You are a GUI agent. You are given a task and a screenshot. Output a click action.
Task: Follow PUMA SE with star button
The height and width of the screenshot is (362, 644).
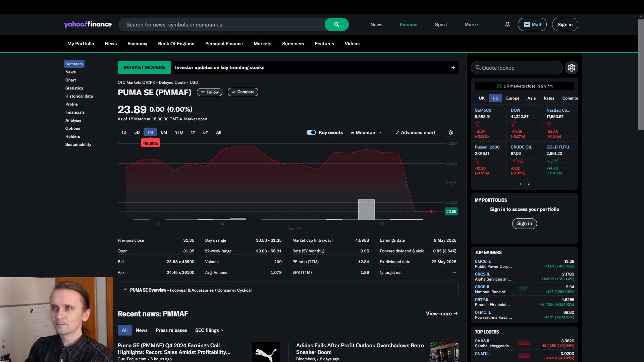click(209, 92)
